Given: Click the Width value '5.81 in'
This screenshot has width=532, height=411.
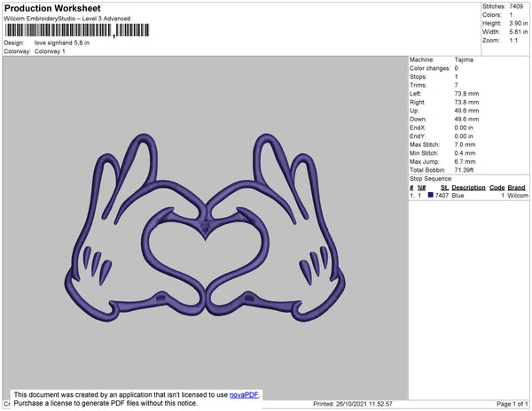Looking at the screenshot, I should (x=518, y=32).
